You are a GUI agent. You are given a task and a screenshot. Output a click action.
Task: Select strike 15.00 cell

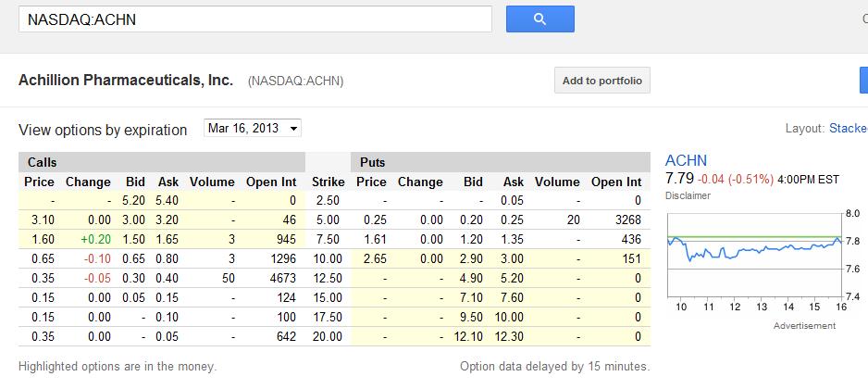(328, 297)
